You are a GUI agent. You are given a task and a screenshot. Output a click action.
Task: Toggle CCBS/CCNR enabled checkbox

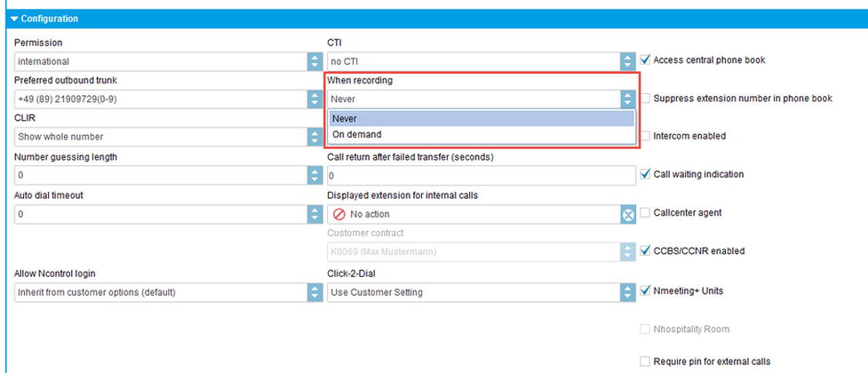point(645,250)
